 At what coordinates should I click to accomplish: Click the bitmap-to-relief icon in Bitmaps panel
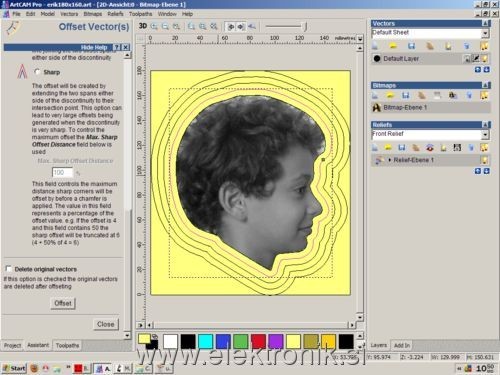pyautogui.click(x=453, y=95)
